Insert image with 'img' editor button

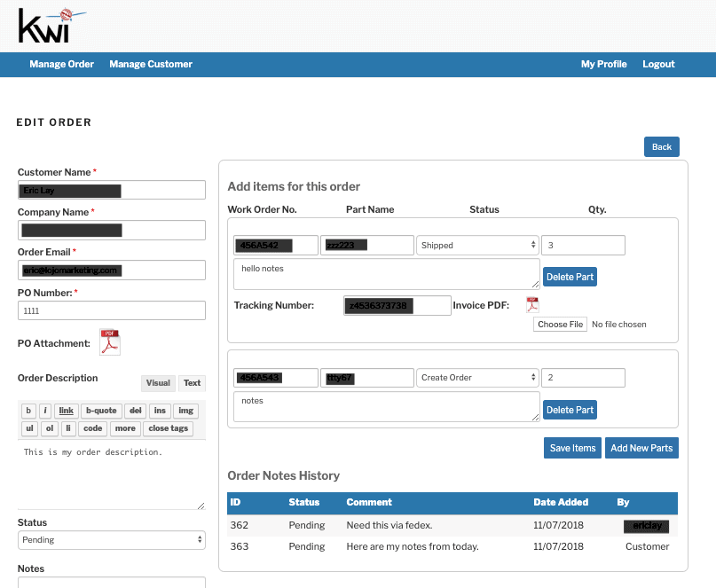[x=185, y=411]
